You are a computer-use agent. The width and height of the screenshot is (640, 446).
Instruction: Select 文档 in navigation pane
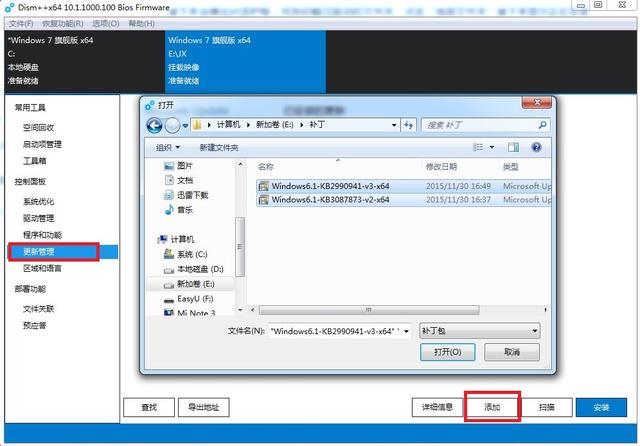pos(178,180)
